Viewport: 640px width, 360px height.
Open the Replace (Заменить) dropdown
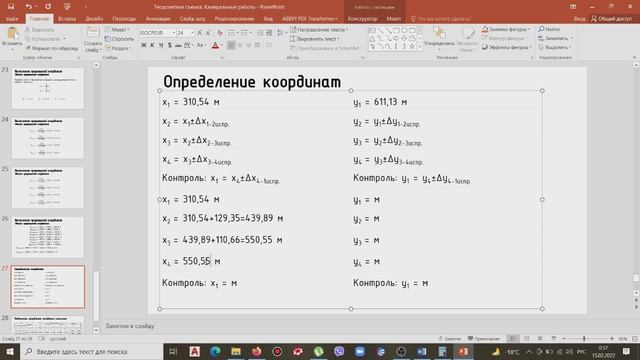[x=556, y=38]
